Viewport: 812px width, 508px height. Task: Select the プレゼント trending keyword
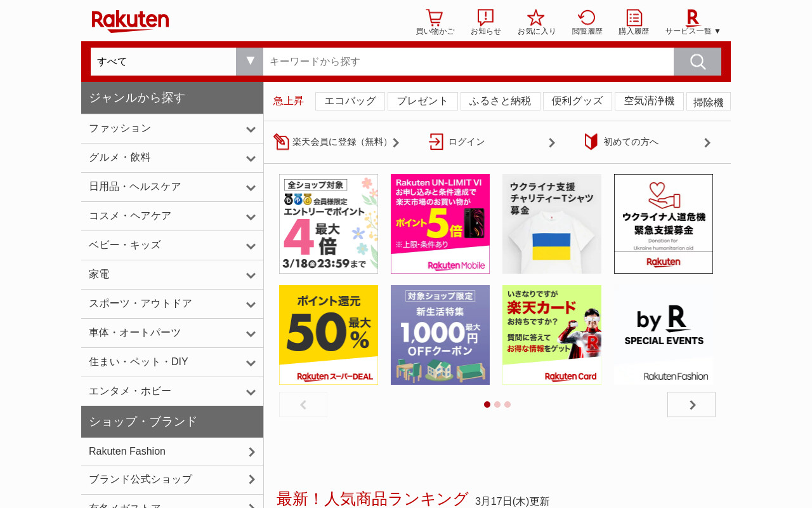click(422, 101)
